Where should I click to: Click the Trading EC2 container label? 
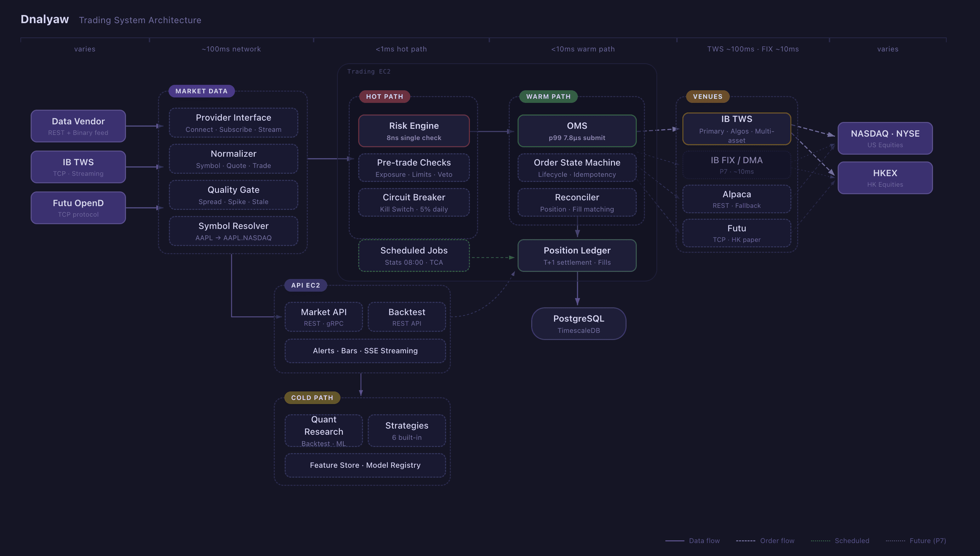click(x=369, y=72)
